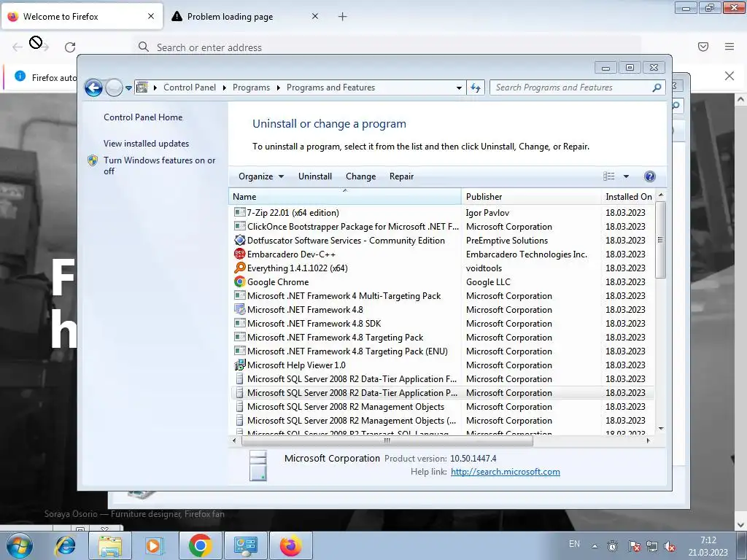This screenshot has width=747, height=560.
Task: Open the view options dropdown arrow
Action: pos(626,176)
